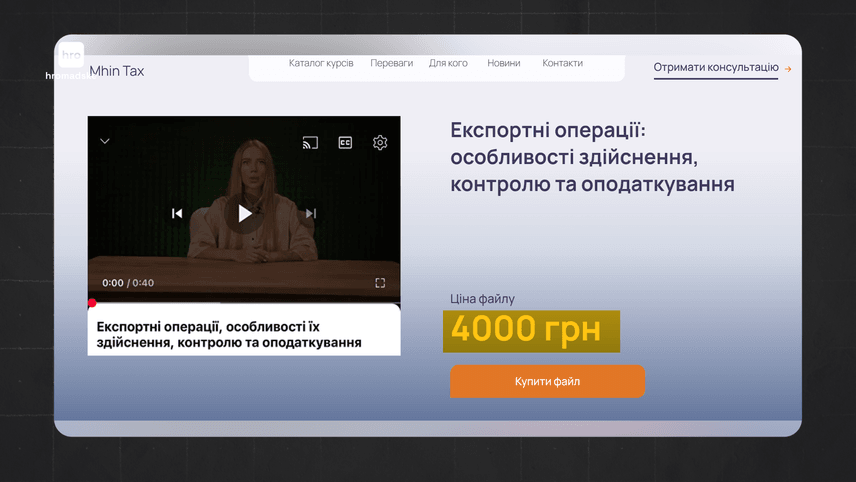Open the Для кого navigation link

click(x=448, y=63)
